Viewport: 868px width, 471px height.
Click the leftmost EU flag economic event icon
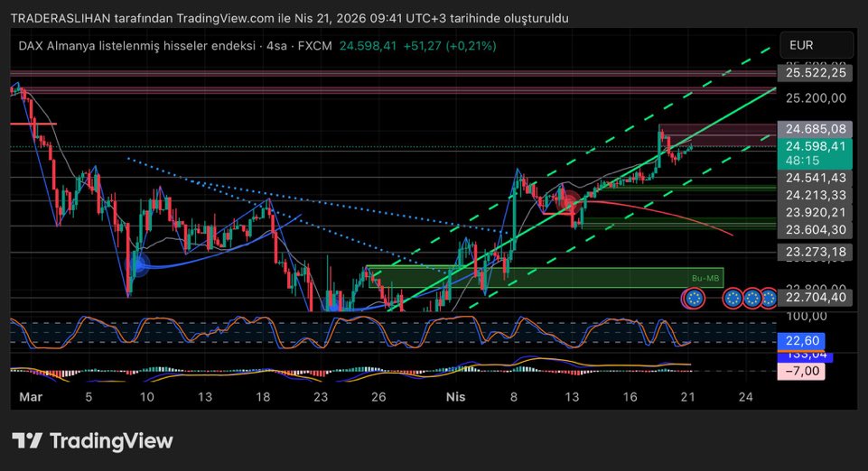pyautogui.click(x=694, y=299)
